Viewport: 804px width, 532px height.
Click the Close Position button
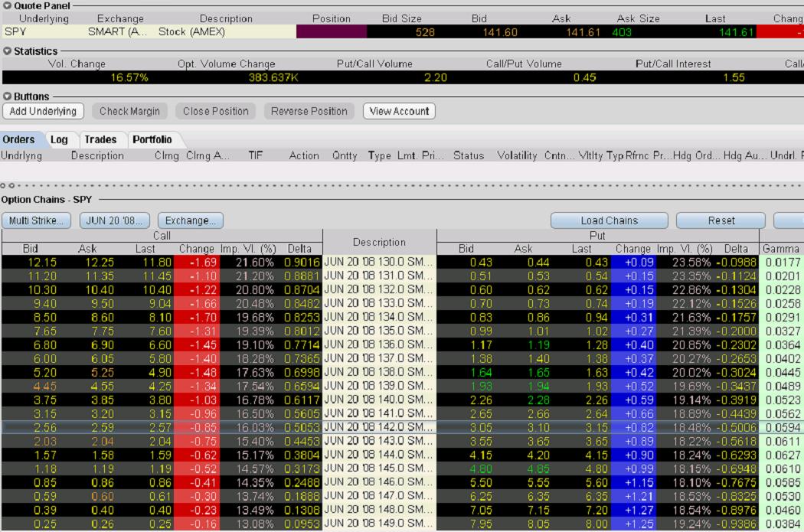click(215, 111)
